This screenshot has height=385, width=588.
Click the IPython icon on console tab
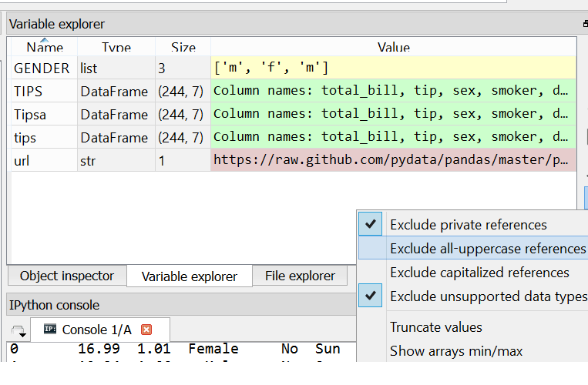coord(50,330)
